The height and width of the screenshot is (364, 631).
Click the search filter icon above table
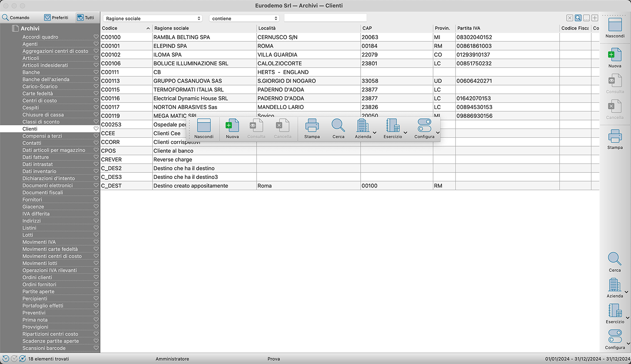pyautogui.click(x=578, y=18)
